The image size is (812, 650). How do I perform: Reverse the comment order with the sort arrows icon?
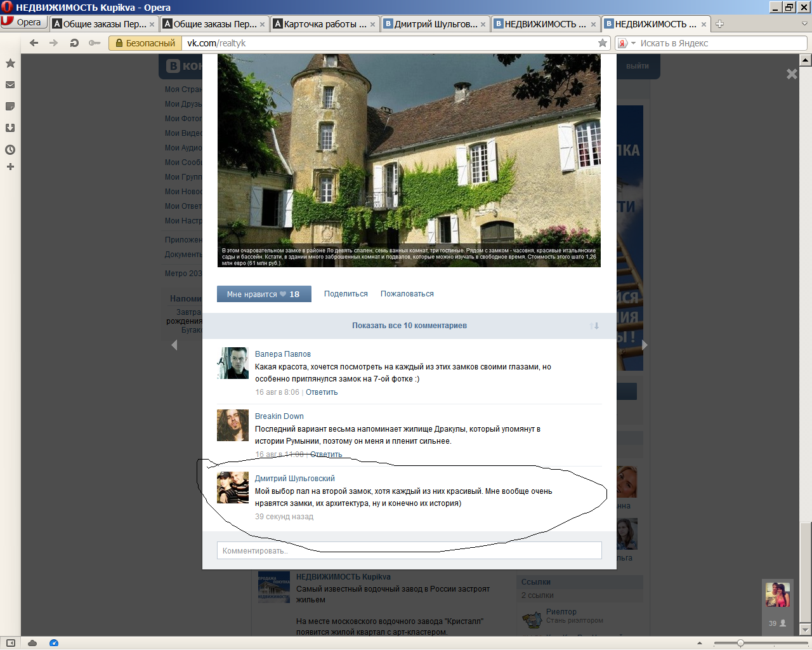(x=594, y=326)
